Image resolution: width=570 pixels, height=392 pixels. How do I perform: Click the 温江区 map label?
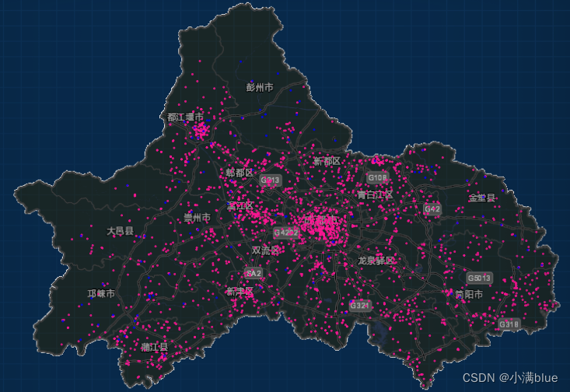[240, 206]
